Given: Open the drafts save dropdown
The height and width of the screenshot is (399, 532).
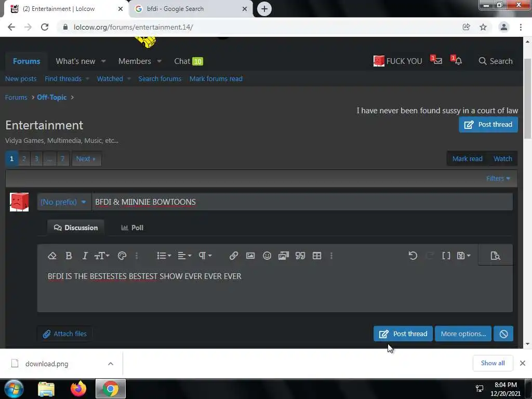Looking at the screenshot, I should pyautogui.click(x=463, y=256).
